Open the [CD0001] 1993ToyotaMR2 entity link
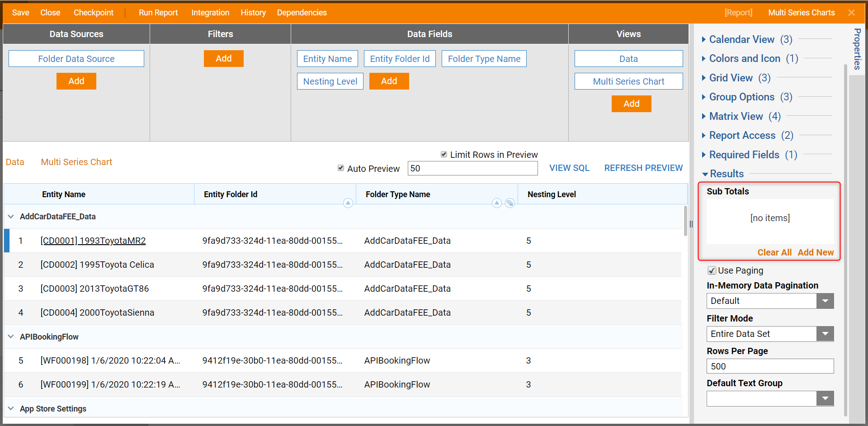Viewport: 868px width, 426px height. [x=93, y=241]
